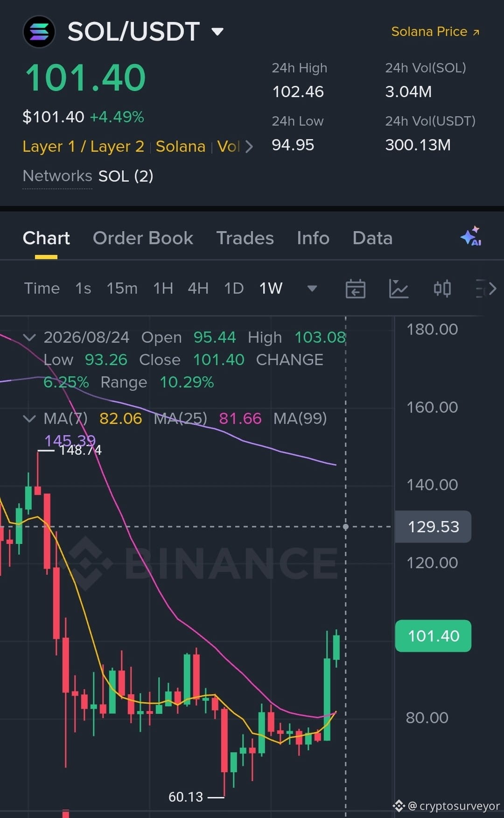Tap the 24h Vol(SOL) value 3.04M
The width and height of the screenshot is (504, 818).
[x=408, y=92]
